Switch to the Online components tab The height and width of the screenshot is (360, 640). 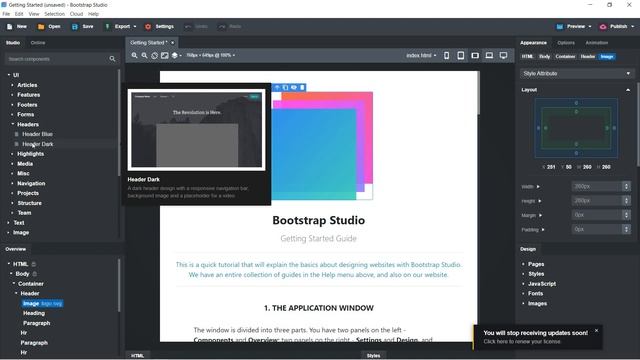(38, 42)
